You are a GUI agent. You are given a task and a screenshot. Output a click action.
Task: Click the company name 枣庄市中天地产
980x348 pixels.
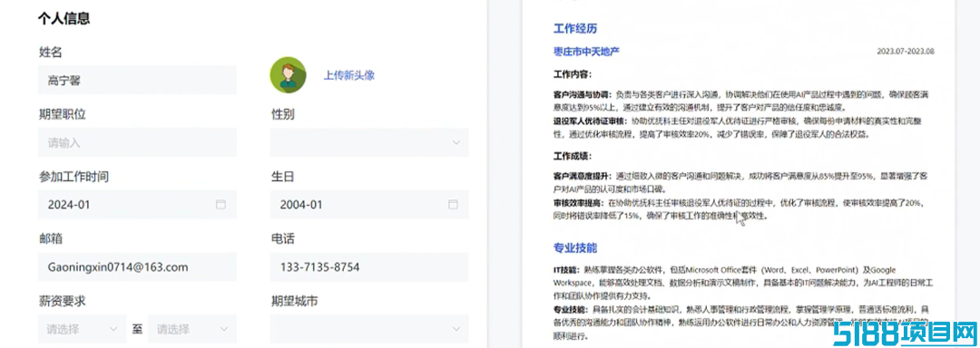click(x=586, y=51)
